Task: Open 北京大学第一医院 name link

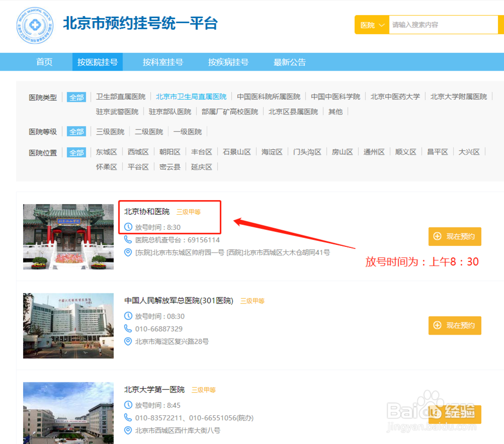Action: (x=154, y=390)
